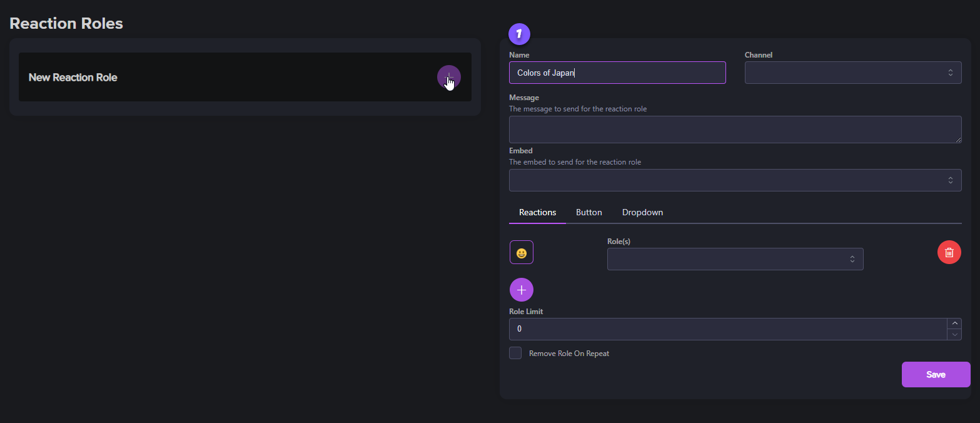
Task: Switch to the Button tab
Action: point(589,212)
